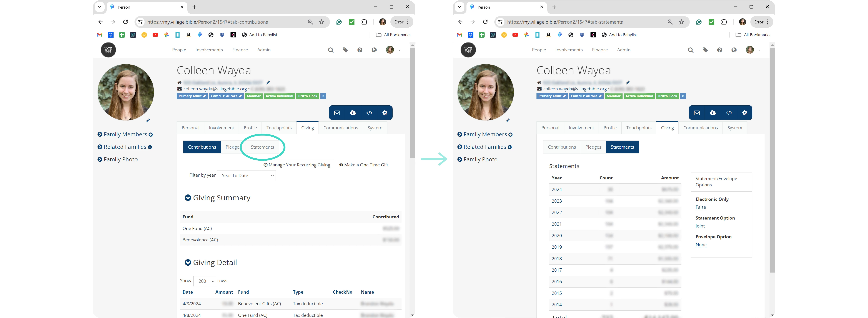Change Electronic Only value False
Screen dimensions: 868x318
[x=701, y=207]
